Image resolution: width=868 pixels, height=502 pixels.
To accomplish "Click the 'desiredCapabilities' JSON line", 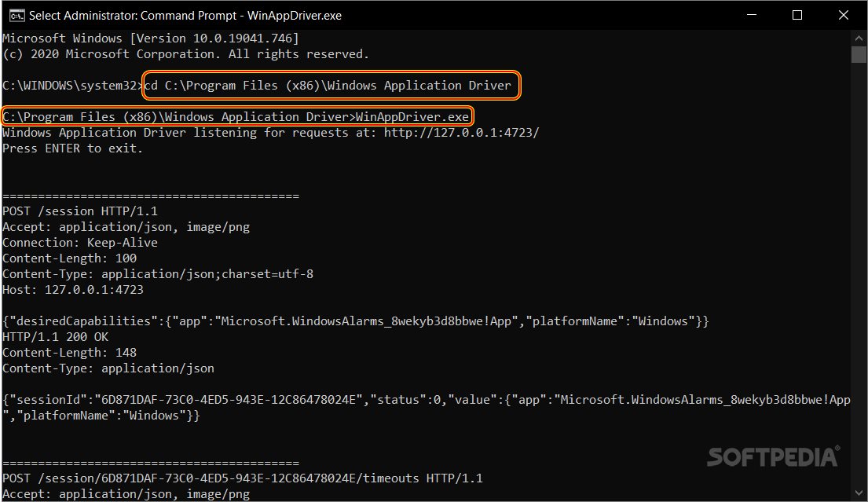I will [355, 321].
